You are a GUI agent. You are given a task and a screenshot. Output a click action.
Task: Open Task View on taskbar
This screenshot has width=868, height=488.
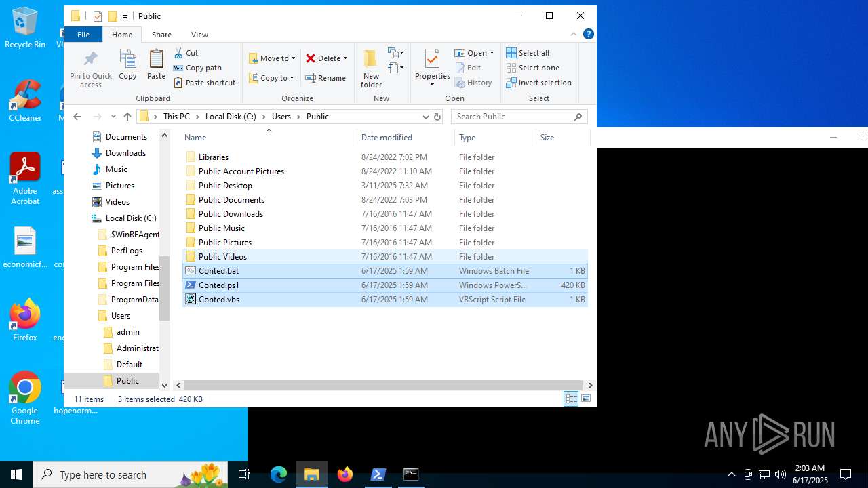pos(244,474)
